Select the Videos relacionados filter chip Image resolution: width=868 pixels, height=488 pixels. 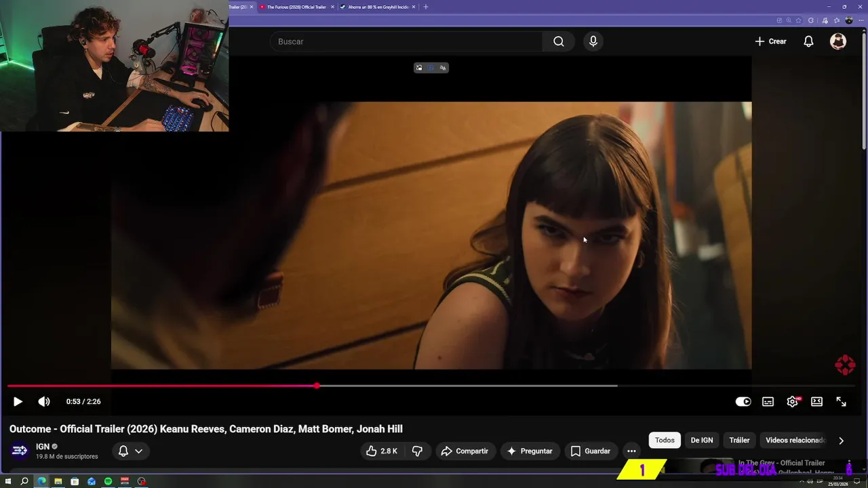pyautogui.click(x=795, y=440)
